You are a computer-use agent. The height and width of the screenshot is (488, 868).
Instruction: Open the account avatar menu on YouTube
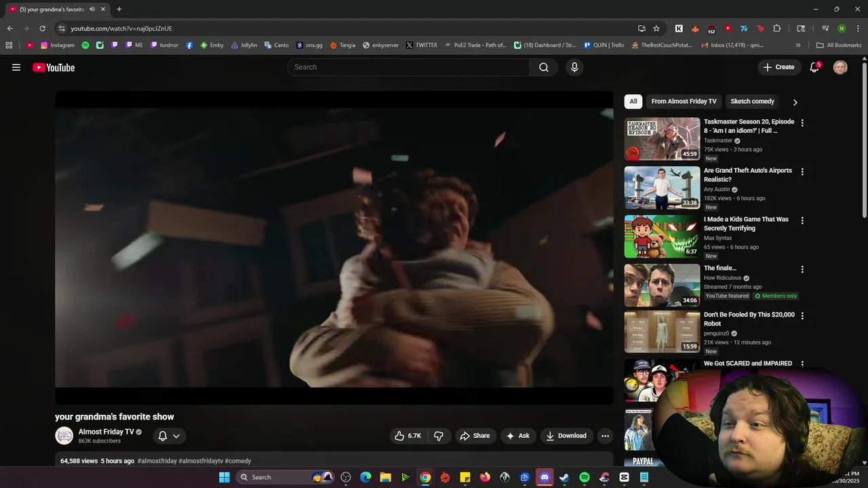[x=840, y=67]
